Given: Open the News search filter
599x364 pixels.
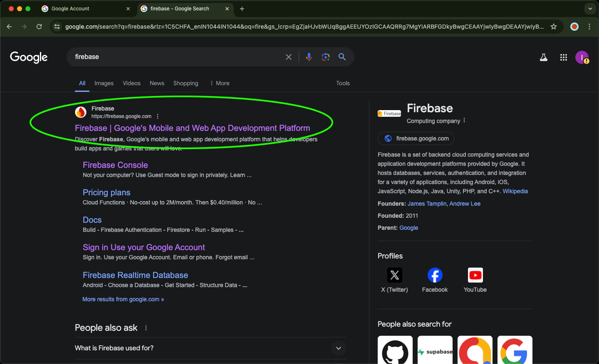Looking at the screenshot, I should (x=157, y=83).
